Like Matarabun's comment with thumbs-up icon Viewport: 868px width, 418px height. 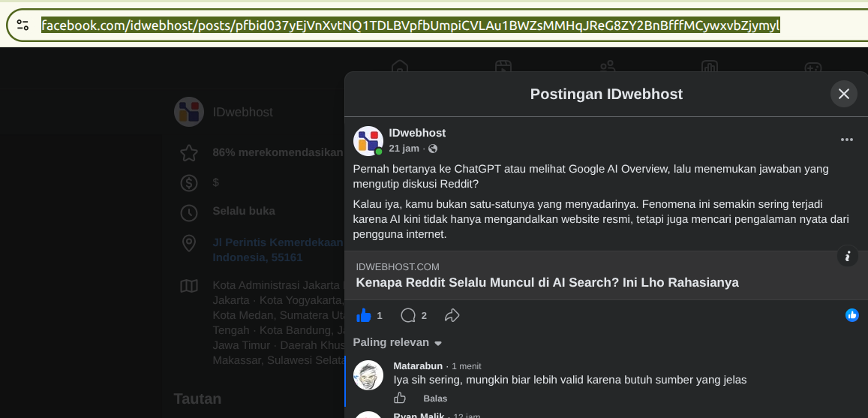400,398
